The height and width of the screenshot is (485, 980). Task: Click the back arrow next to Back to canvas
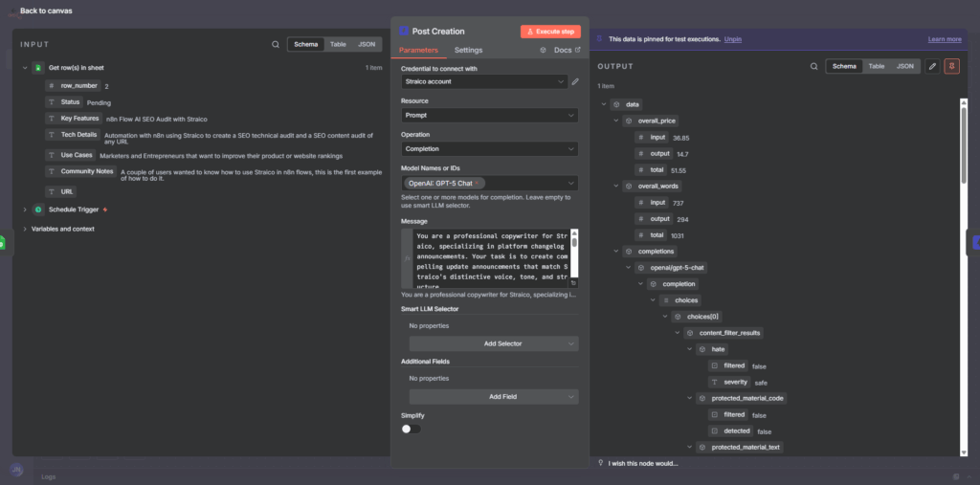(11, 11)
